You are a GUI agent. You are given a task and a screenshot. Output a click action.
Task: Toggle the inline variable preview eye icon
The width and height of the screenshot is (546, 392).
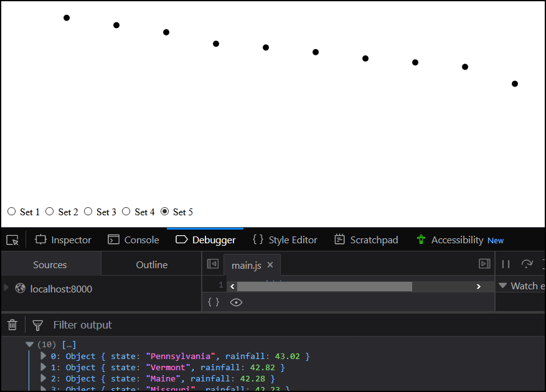[x=236, y=302]
